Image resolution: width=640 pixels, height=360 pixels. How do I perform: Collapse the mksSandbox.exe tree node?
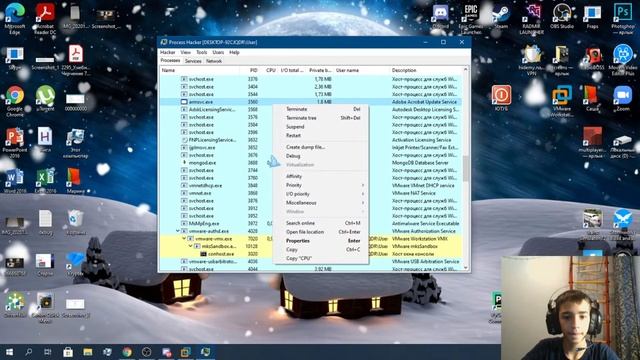(x=191, y=246)
